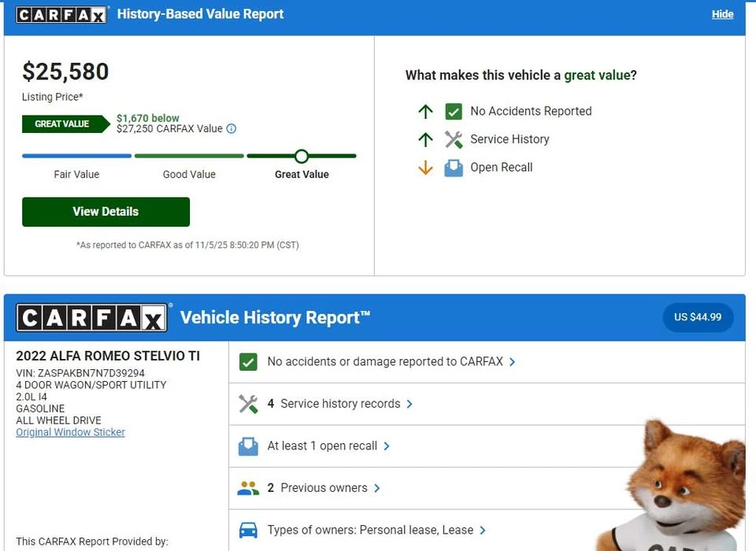This screenshot has width=756, height=551.
Task: Click the 'GASOLINE' fuel type text
Action: [40, 409]
